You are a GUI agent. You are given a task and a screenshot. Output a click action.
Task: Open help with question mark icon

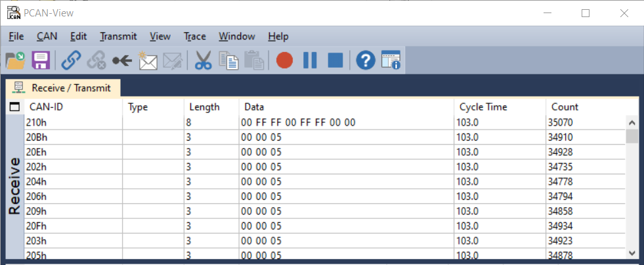coord(366,60)
